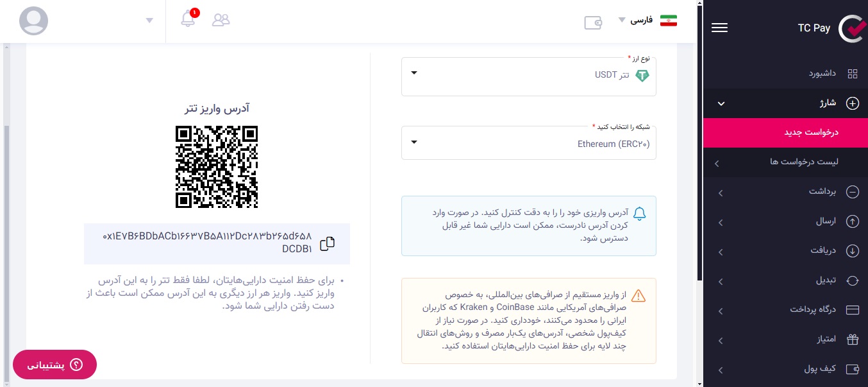
Task: Click the refresh icon for تبدیل
Action: (x=853, y=280)
